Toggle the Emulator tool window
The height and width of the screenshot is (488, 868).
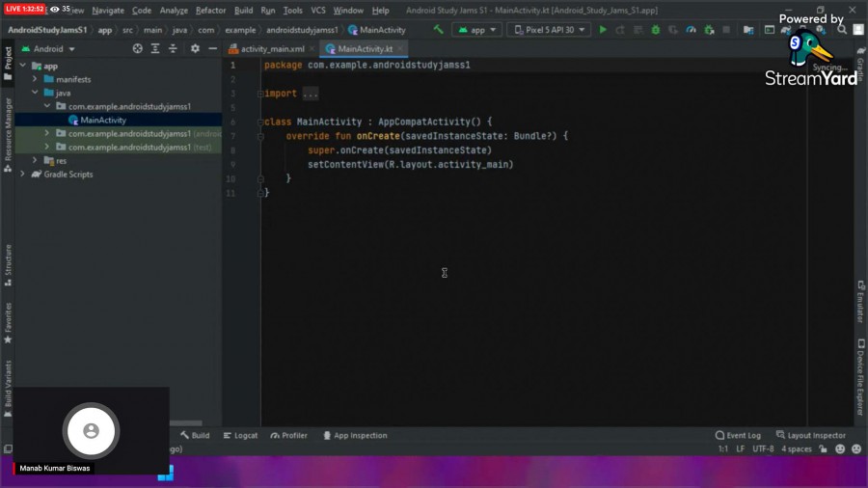[859, 302]
